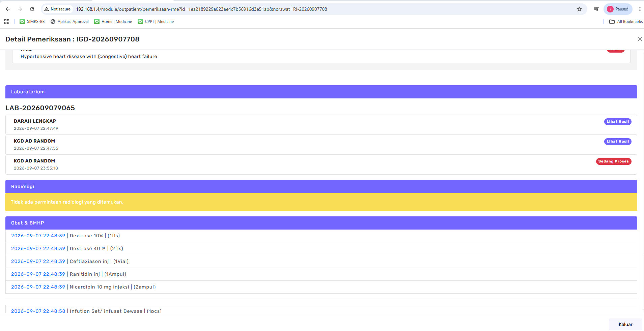The width and height of the screenshot is (644, 331).
Task: Click the Sedang Proses status badge
Action: [614, 161]
